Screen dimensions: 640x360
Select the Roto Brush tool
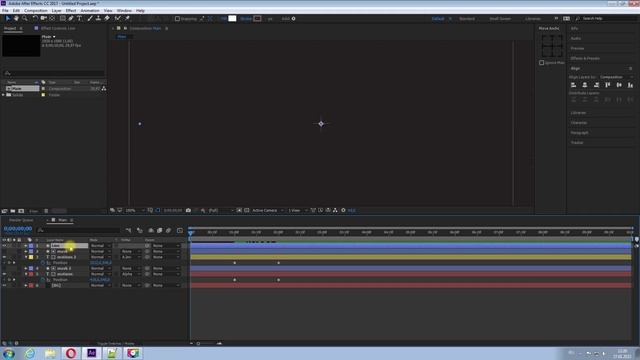pos(118,18)
